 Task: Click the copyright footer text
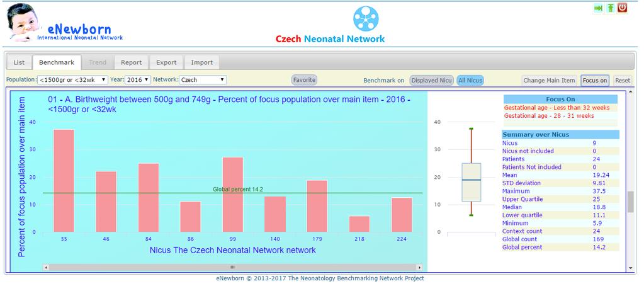click(x=320, y=278)
